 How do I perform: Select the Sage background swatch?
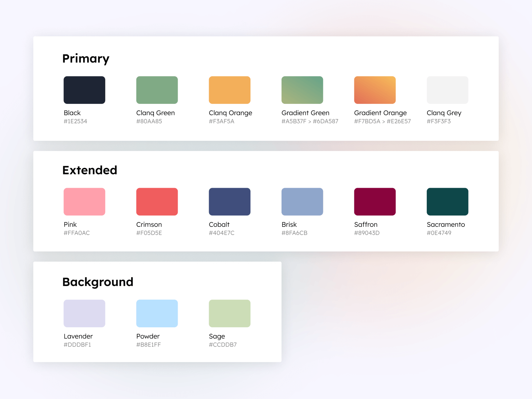[229, 313]
